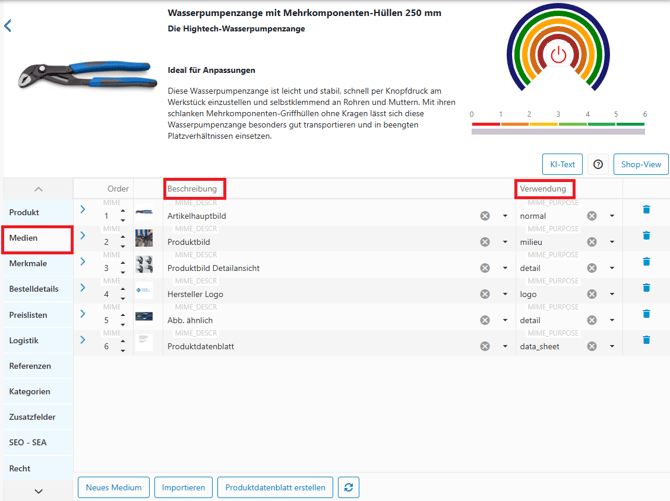Image resolution: width=670 pixels, height=501 pixels.
Task: Clear the logo Verwendung value
Action: (x=592, y=294)
